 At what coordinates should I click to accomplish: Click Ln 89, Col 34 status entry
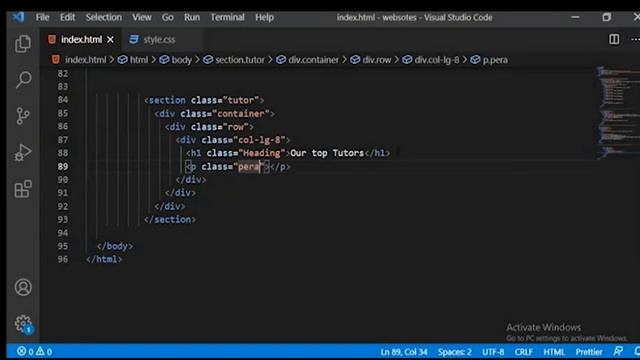pyautogui.click(x=404, y=351)
